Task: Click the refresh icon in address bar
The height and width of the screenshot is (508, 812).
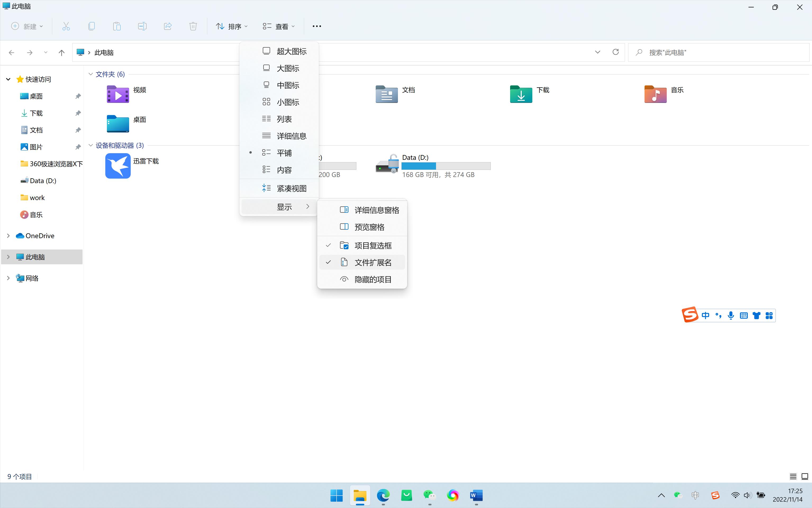Action: (615, 52)
